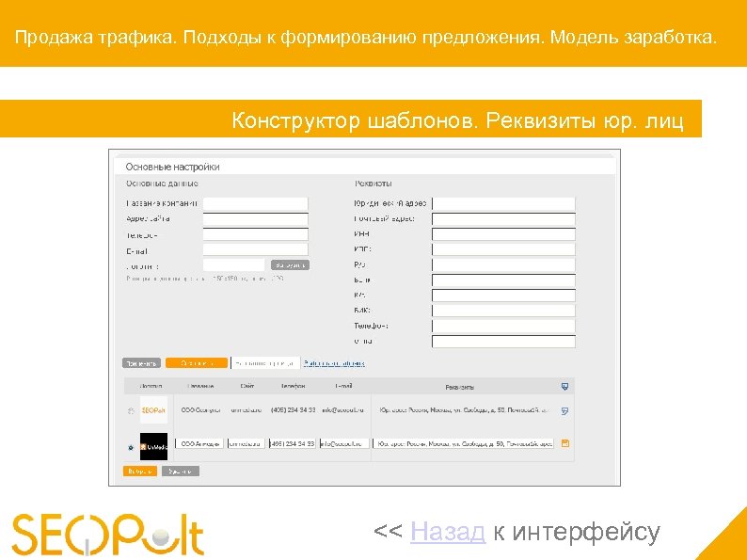The height and width of the screenshot is (560, 747).
Task: Click the orange 'Выбрать' button below the table
Action: click(x=140, y=471)
